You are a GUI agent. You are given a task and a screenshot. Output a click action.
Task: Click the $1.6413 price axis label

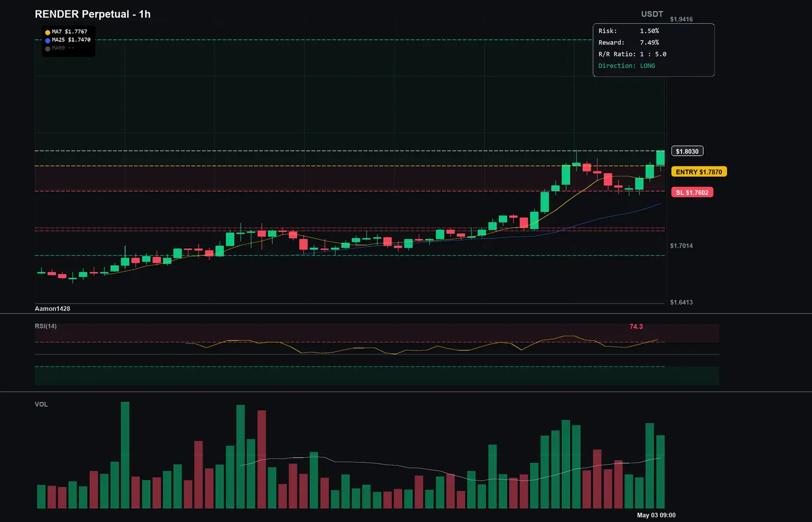tap(681, 302)
